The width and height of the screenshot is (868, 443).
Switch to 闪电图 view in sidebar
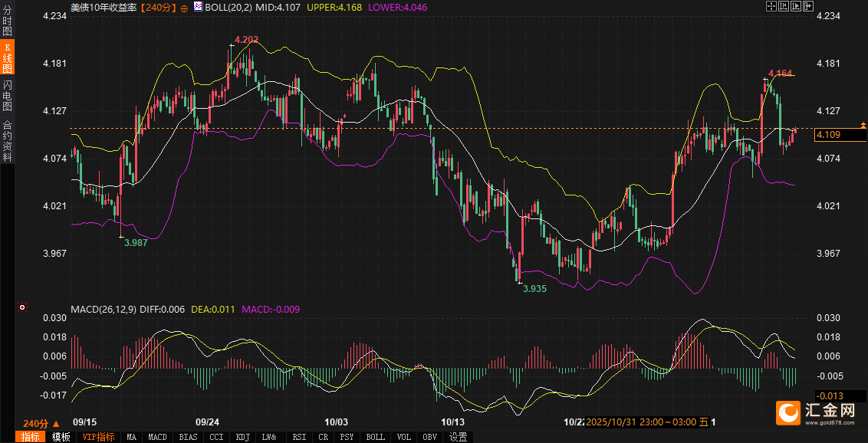point(8,95)
